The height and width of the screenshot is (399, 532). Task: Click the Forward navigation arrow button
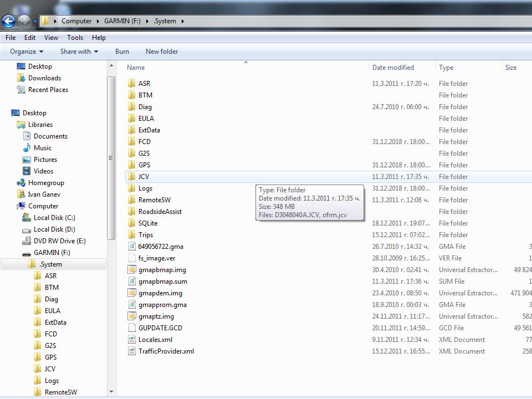tap(24, 22)
